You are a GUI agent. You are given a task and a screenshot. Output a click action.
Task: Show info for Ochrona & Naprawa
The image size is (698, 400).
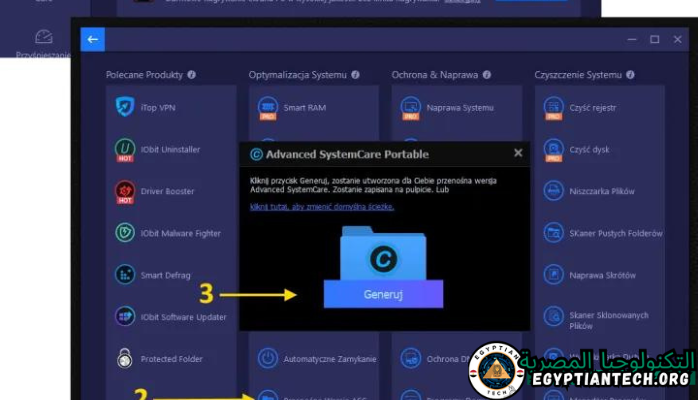tap(487, 75)
